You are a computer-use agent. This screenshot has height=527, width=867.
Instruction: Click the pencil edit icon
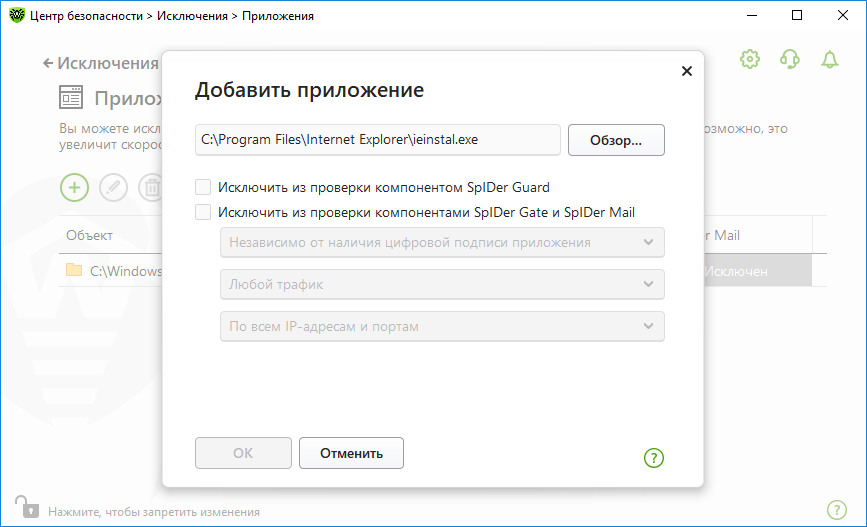point(113,187)
